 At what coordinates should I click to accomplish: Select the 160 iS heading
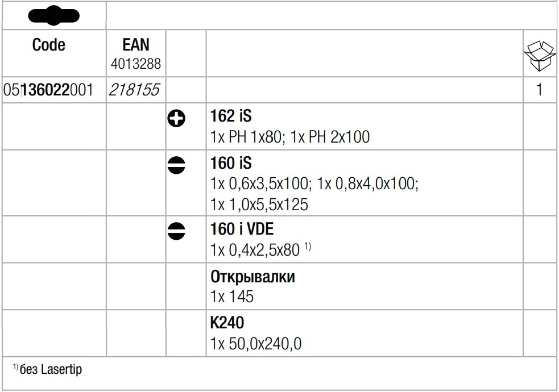[231, 163]
